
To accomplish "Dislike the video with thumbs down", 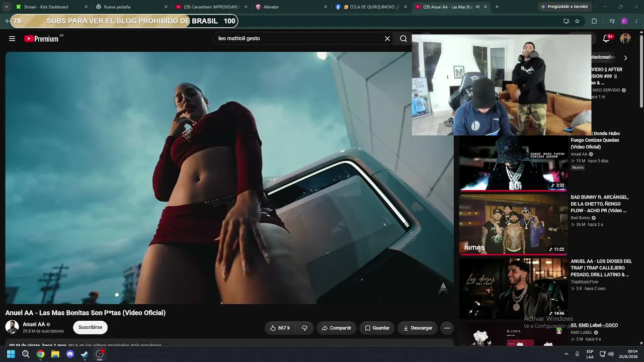I will 304,328.
